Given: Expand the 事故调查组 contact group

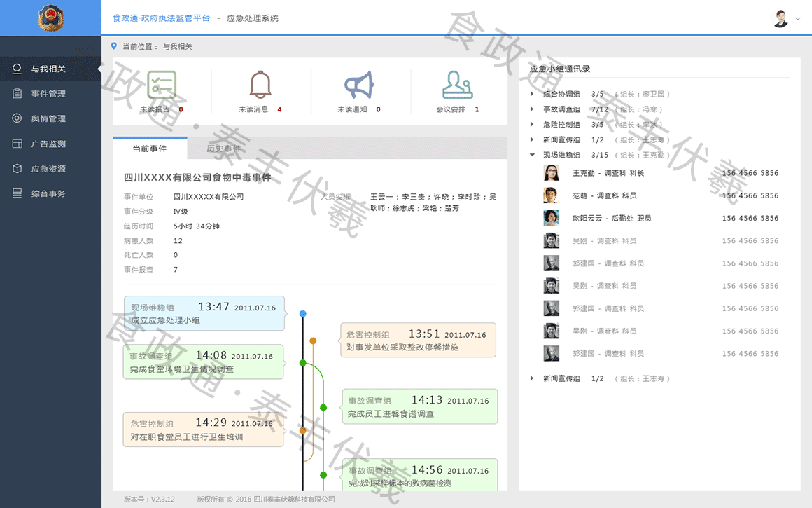Looking at the screenshot, I should tap(532, 109).
